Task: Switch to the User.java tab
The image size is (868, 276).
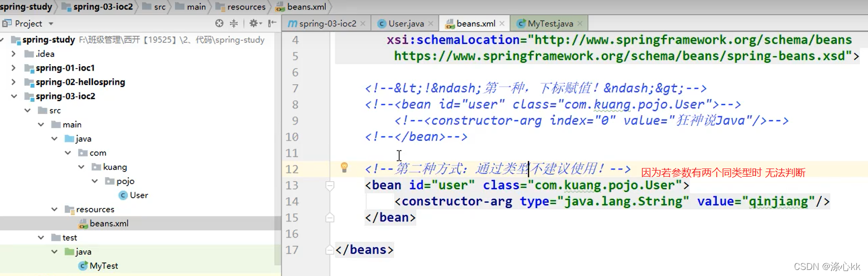Action: tap(406, 23)
